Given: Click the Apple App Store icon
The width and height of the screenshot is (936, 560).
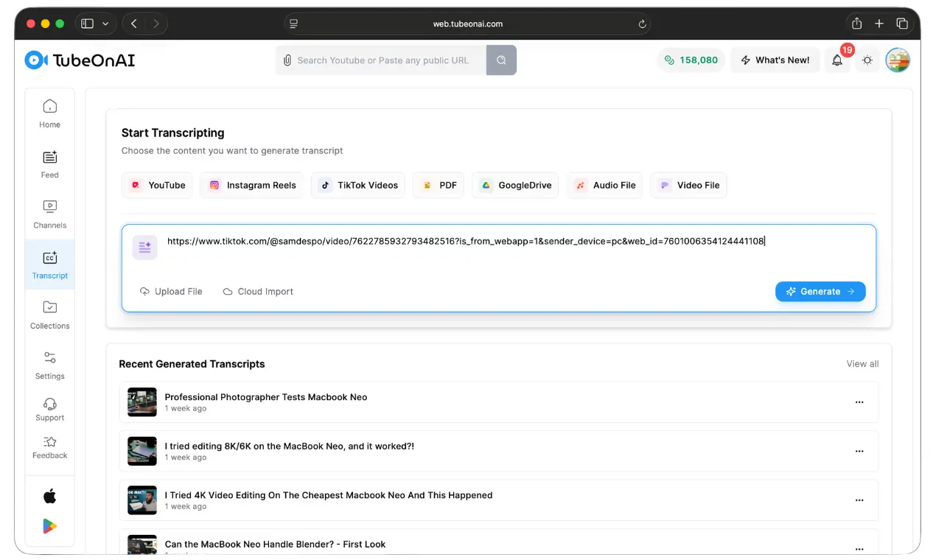Looking at the screenshot, I should [x=50, y=496].
